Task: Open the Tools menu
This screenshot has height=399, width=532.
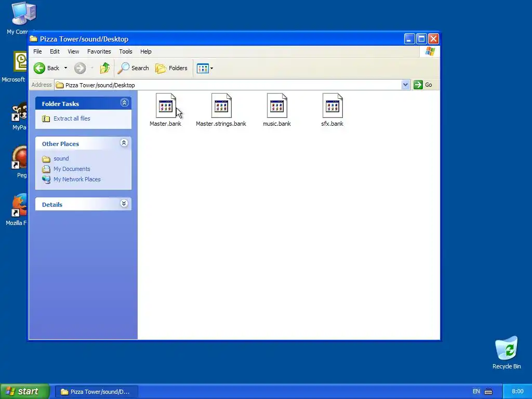Action: 126,51
